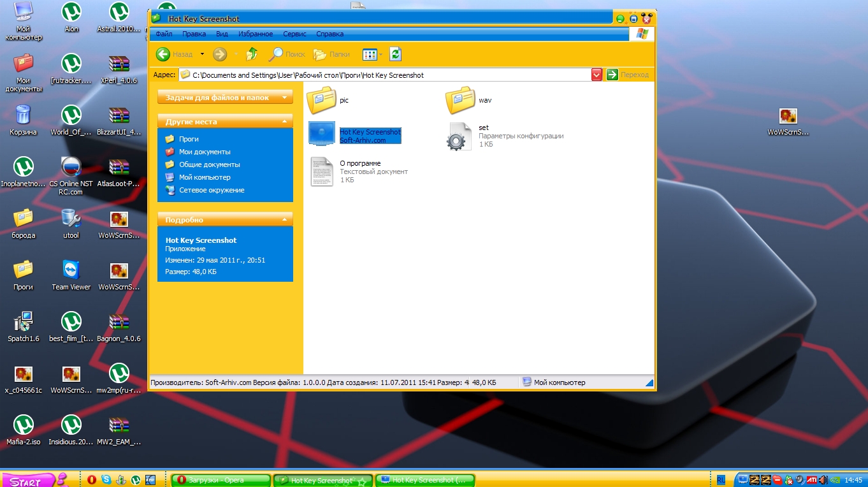
Task: Open the address bar dropdown arrow
Action: pos(597,75)
